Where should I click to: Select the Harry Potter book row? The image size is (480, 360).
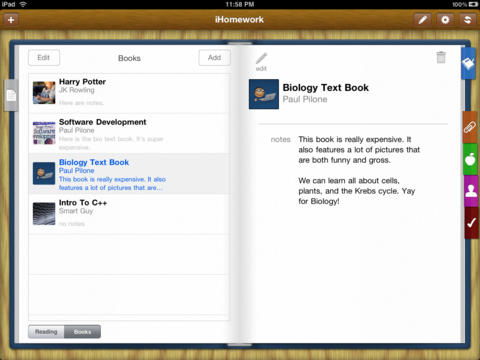tap(129, 93)
